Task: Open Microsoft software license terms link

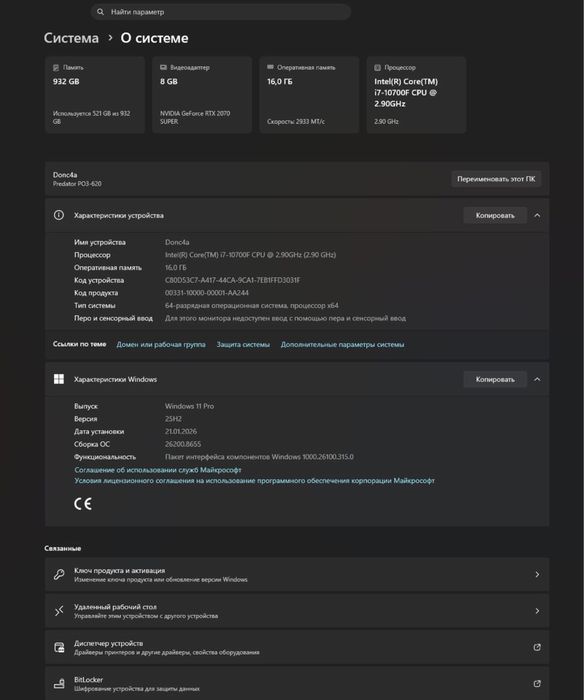Action: [x=254, y=480]
